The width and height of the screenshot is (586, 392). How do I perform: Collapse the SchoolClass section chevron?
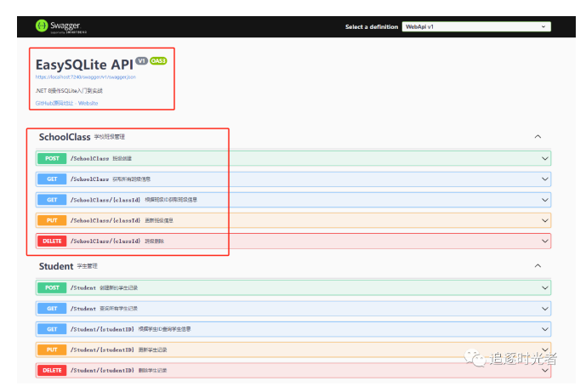tap(538, 137)
